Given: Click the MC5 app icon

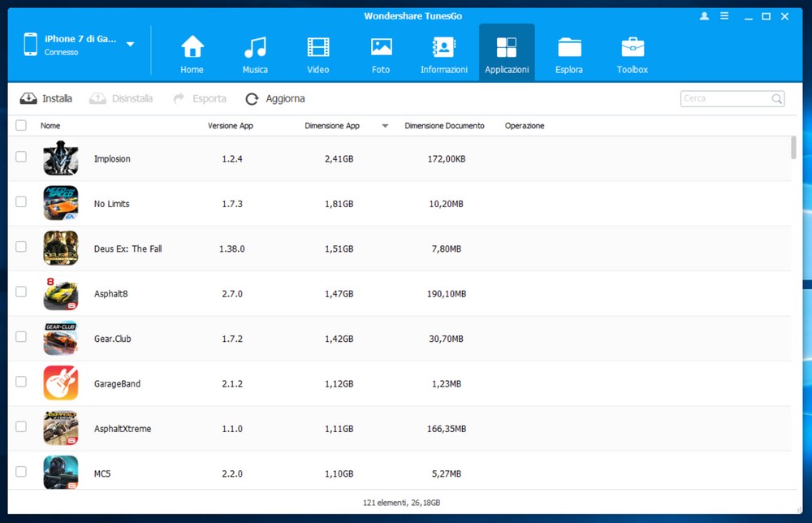Looking at the screenshot, I should click(61, 473).
